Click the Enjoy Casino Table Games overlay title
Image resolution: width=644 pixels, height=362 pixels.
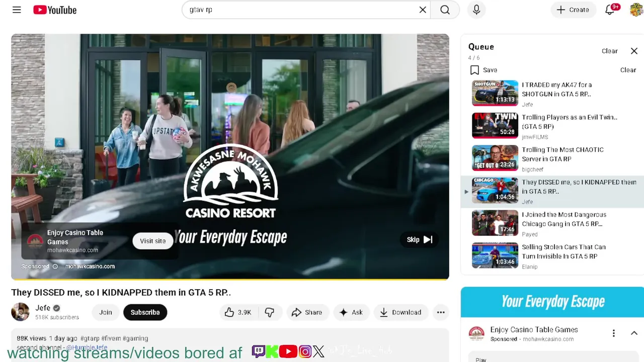pos(75,237)
